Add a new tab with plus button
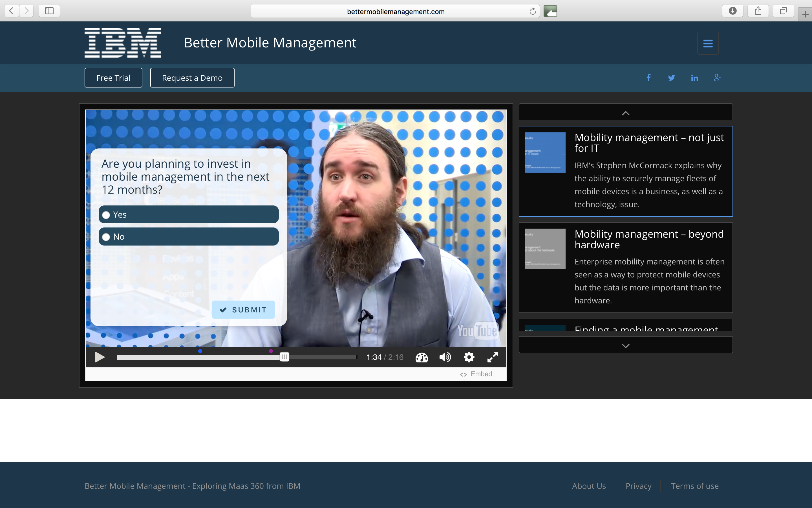This screenshot has width=812, height=508. click(x=805, y=14)
